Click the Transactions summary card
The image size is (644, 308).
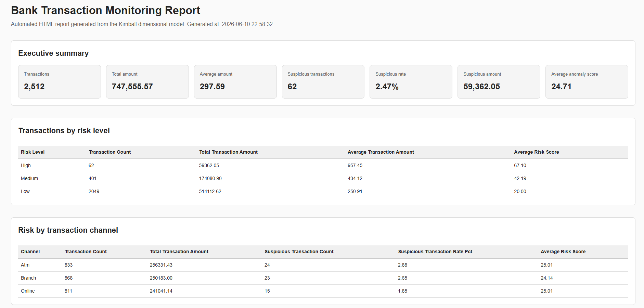(x=60, y=82)
